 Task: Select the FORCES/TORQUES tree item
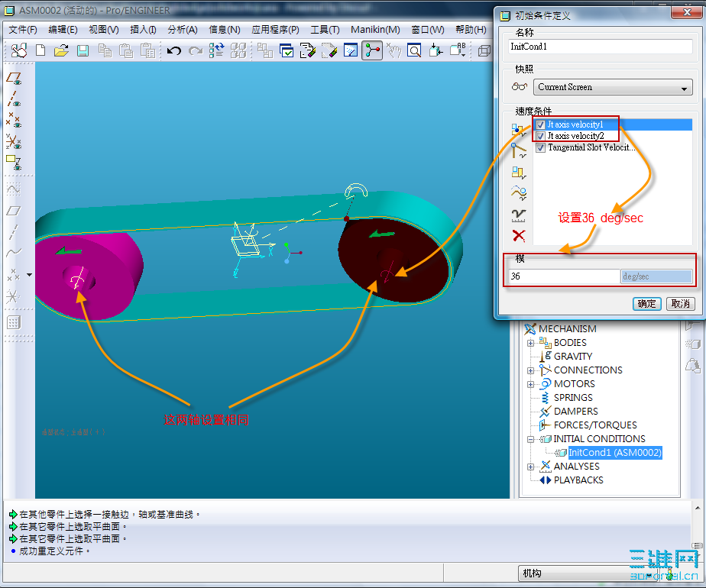(x=595, y=425)
